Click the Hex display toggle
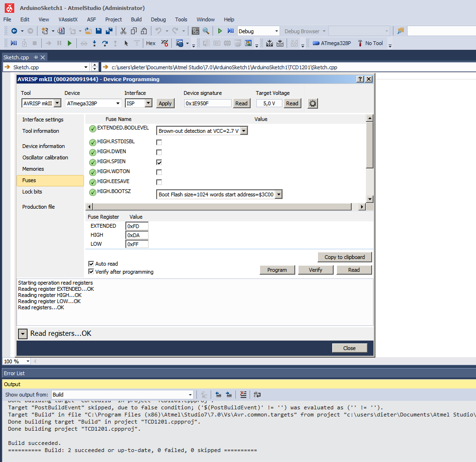Viewport: 476px width, 462px height. 150,43
